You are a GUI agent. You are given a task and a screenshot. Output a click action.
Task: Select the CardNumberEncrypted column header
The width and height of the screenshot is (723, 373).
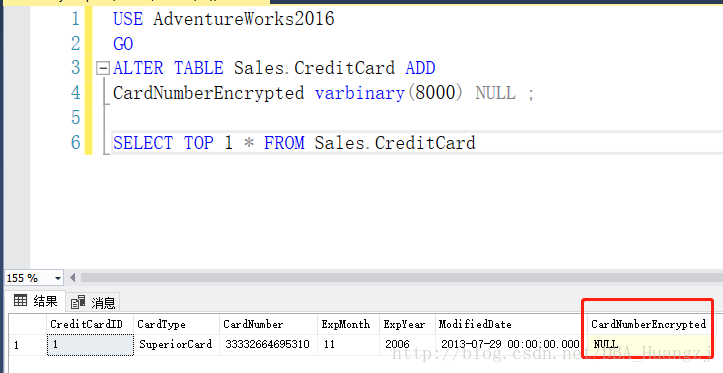click(648, 324)
